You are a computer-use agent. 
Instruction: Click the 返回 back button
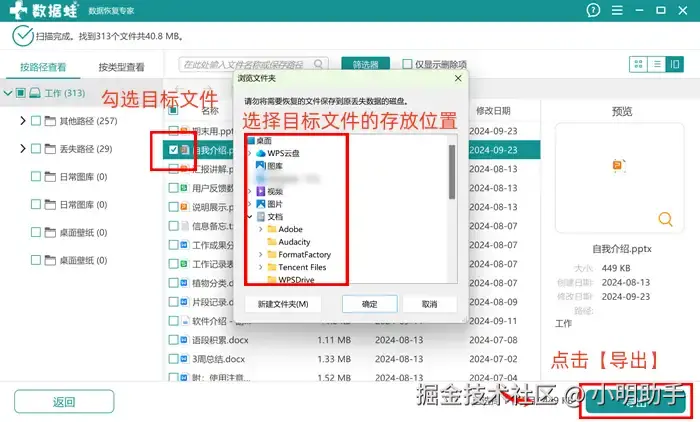coord(64,402)
